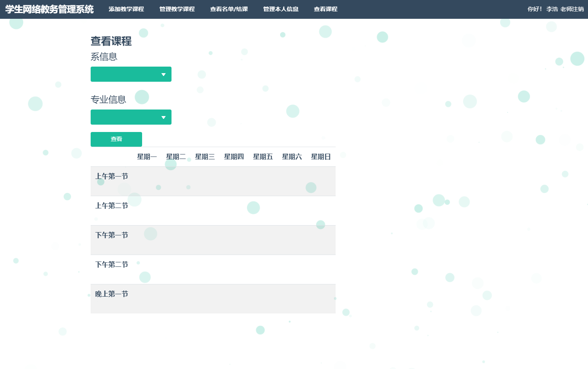Viewport: 588px width, 369px height.
Task: Open the 系信息 department dropdown
Action: coord(131,74)
